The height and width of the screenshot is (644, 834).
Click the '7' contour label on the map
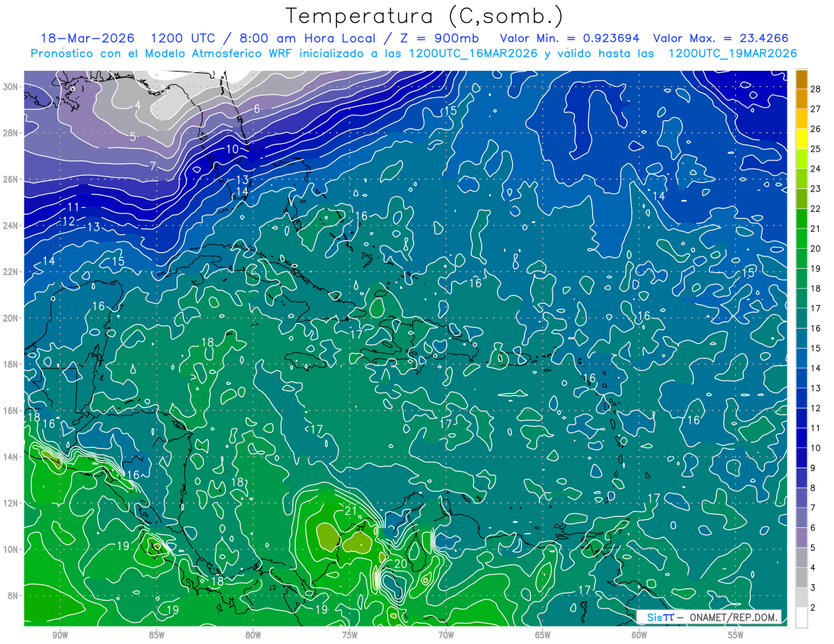153,166
